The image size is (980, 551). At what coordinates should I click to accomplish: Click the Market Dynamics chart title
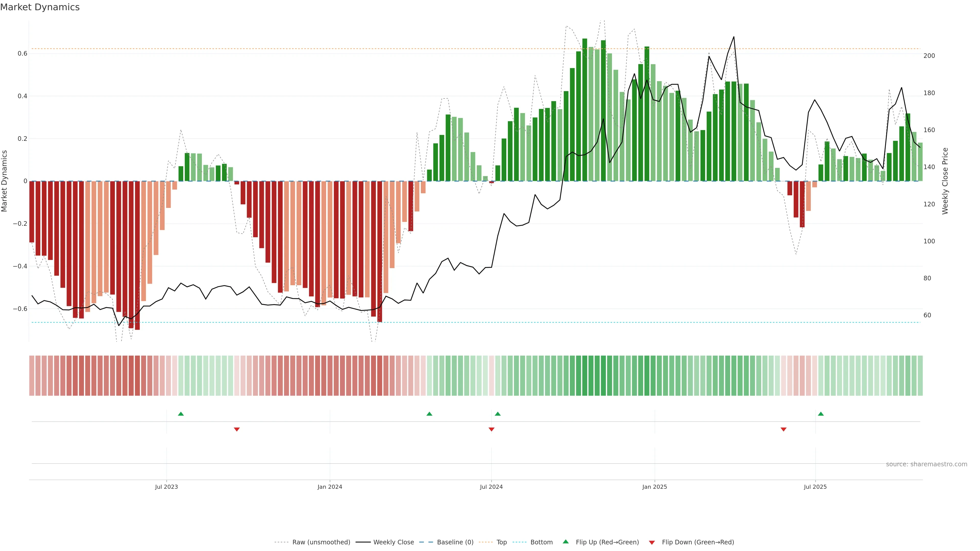pos(40,7)
